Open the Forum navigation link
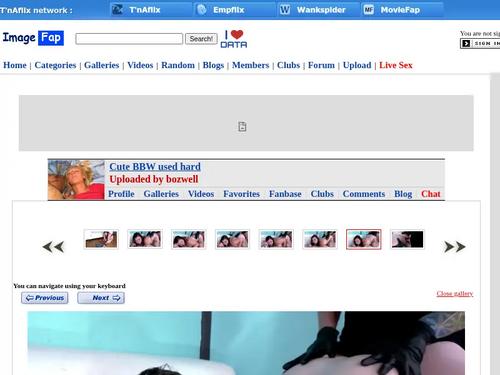Image resolution: width=500 pixels, height=375 pixels. click(x=321, y=65)
